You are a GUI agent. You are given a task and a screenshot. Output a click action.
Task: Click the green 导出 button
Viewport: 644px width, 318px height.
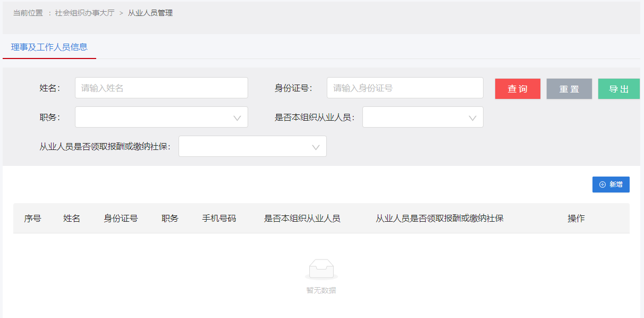pos(618,89)
